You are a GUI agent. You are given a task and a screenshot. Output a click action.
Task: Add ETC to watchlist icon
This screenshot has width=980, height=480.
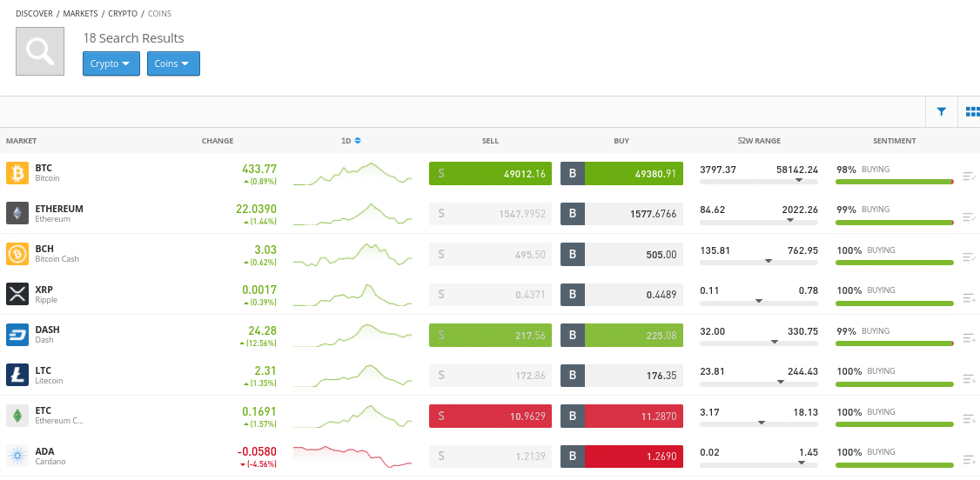[970, 419]
